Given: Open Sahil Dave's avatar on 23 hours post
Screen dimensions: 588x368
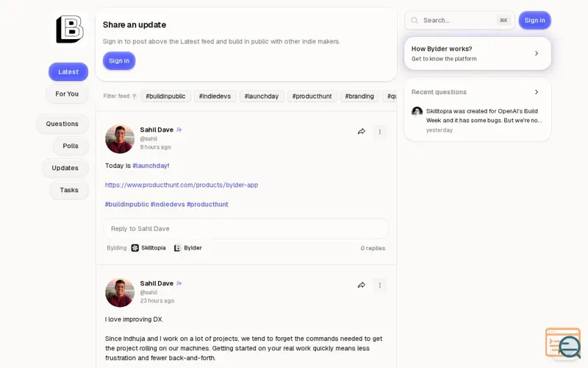Looking at the screenshot, I should pos(120,292).
